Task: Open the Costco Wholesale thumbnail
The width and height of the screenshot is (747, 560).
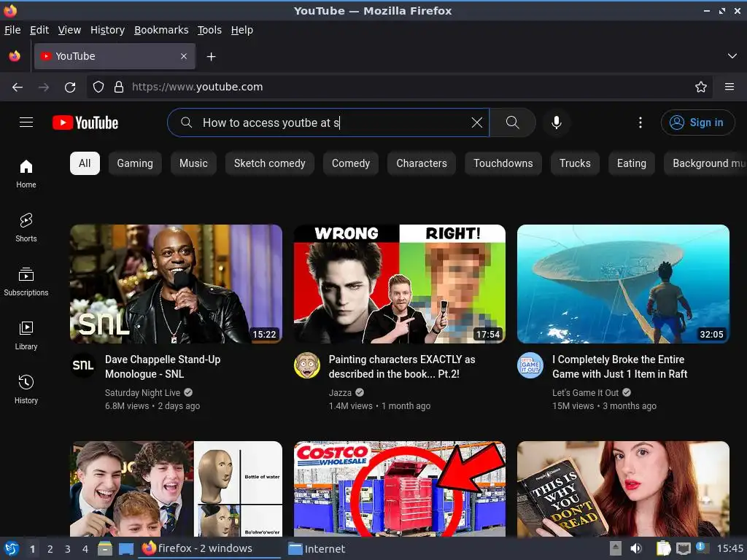Action: 400,489
